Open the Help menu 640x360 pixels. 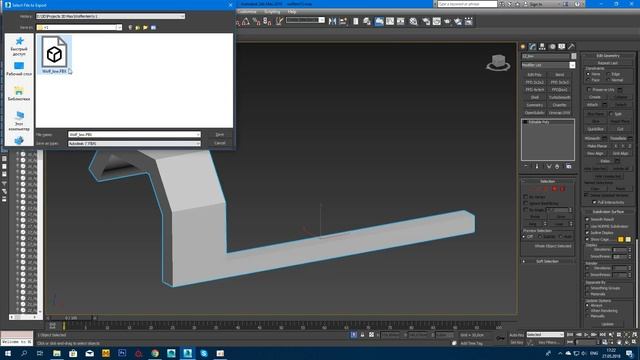click(291, 12)
